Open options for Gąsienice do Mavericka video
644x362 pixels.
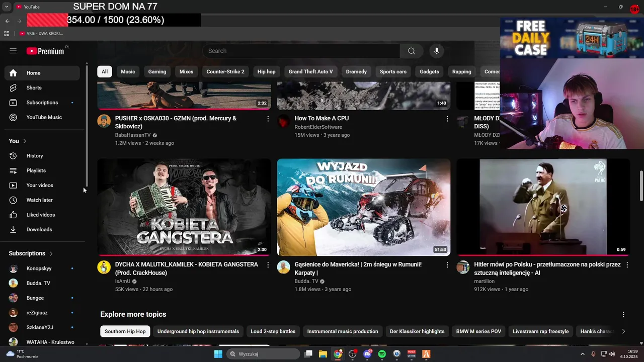447,264
